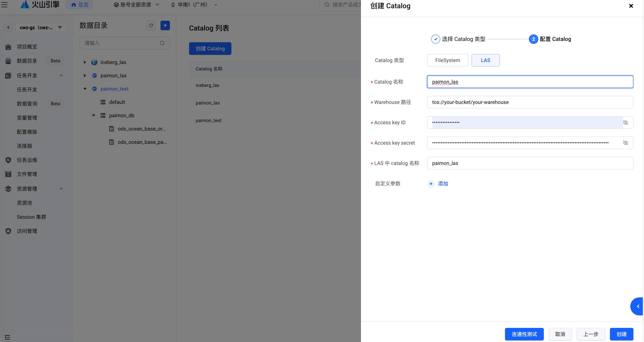Click the collapse sidebar icon at bottom left
Image resolution: width=644 pixels, height=342 pixels.
click(x=7, y=337)
